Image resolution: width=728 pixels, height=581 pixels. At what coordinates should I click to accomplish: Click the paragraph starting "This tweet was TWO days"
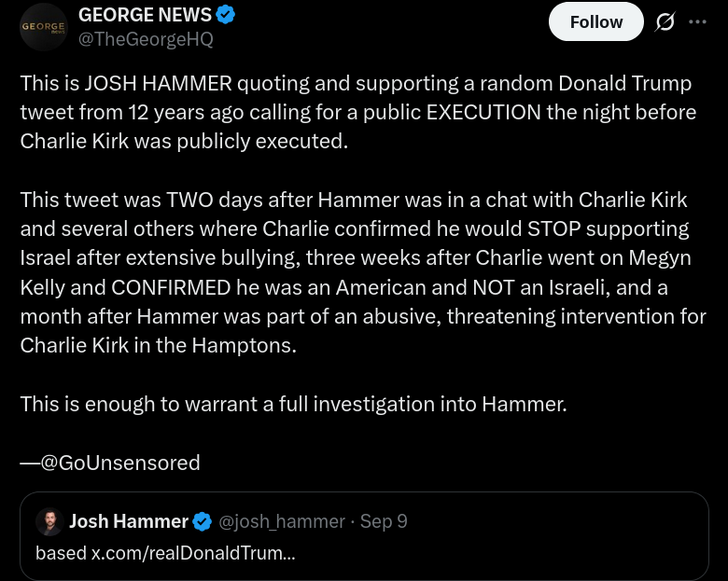(x=362, y=271)
